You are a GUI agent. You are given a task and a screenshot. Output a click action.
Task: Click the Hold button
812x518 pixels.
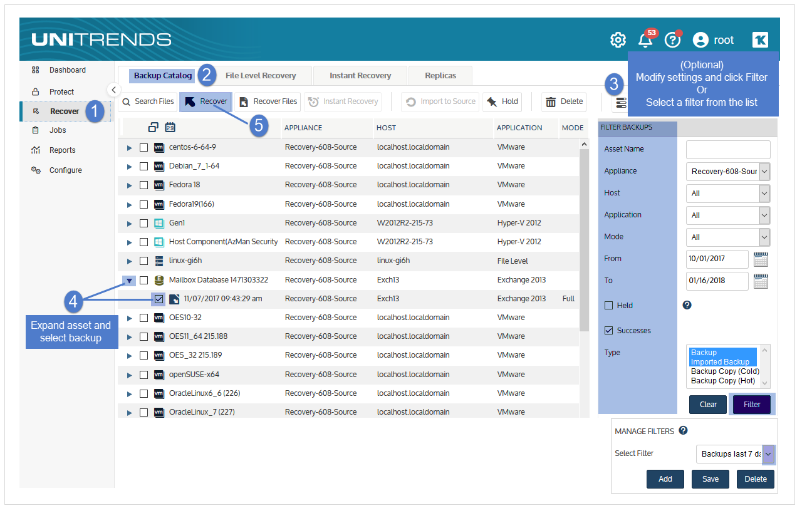502,101
